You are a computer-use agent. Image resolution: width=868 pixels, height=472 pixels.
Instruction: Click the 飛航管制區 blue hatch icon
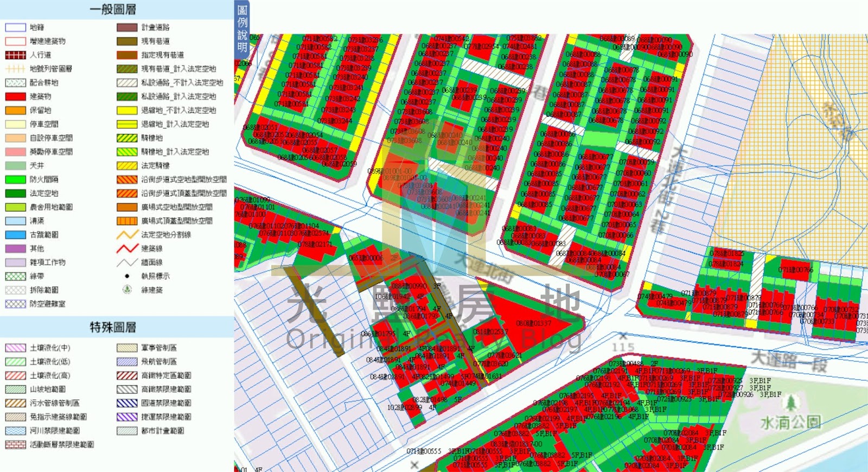coord(127,362)
